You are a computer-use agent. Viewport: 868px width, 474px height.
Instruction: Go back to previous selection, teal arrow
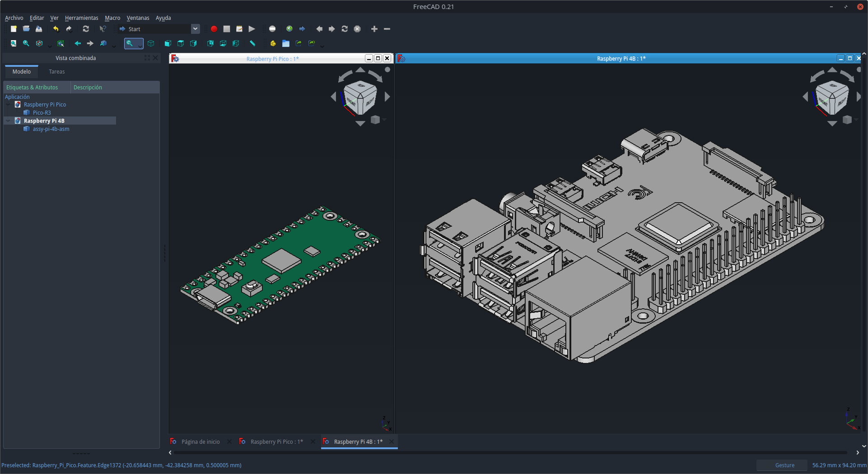(78, 43)
